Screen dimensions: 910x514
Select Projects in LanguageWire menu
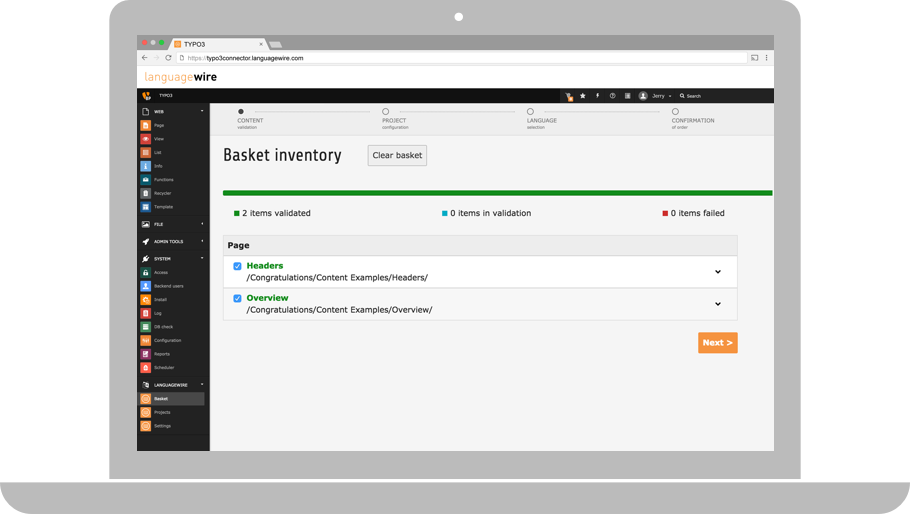(162, 412)
